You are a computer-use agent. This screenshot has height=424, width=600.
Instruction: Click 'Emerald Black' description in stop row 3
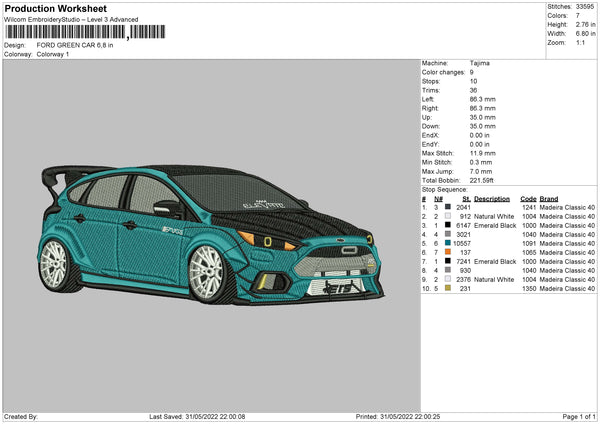(495, 225)
